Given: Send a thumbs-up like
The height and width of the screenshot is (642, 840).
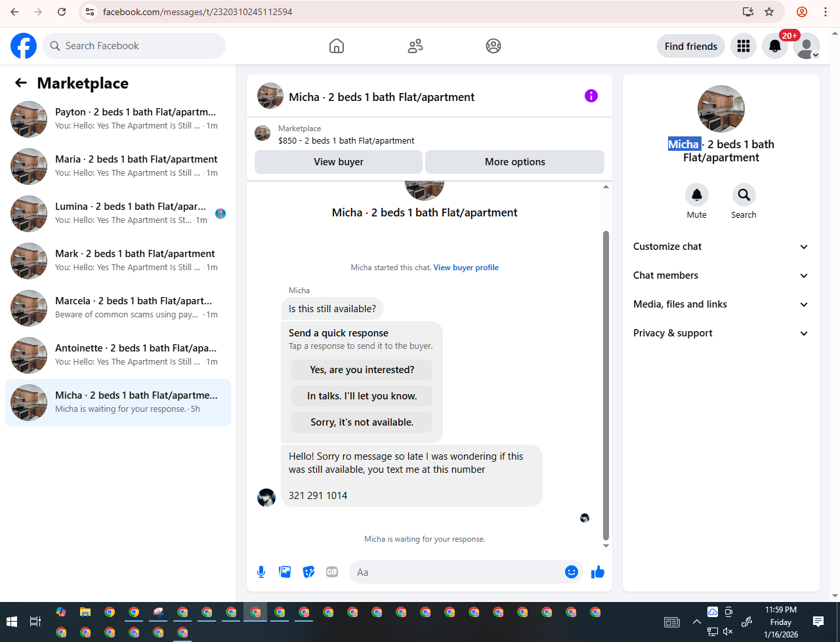Looking at the screenshot, I should [x=597, y=572].
